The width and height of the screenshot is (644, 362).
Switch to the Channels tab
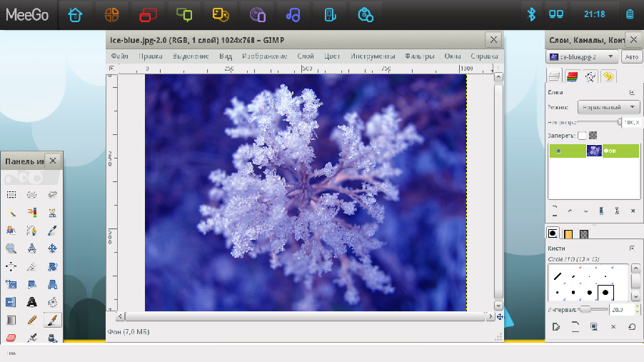tap(571, 76)
